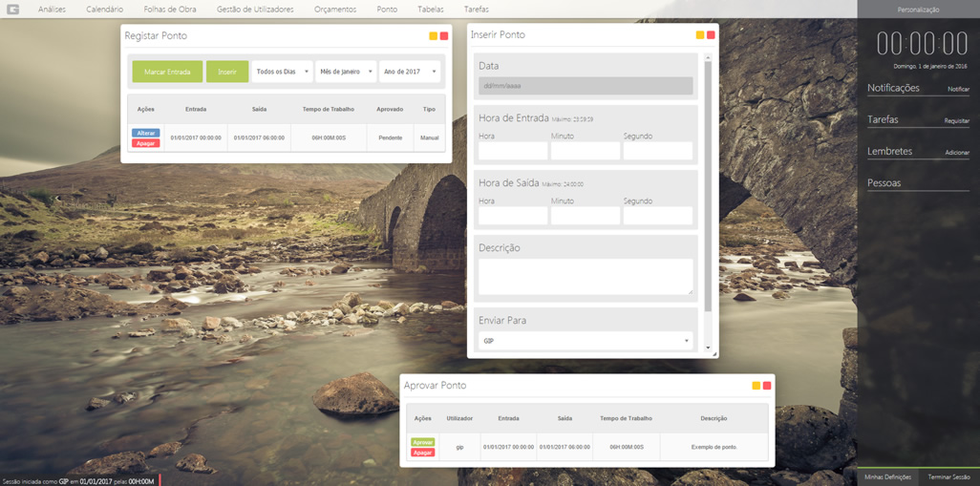
Task: Click the G logo icon in top bar
Action: coord(13,10)
